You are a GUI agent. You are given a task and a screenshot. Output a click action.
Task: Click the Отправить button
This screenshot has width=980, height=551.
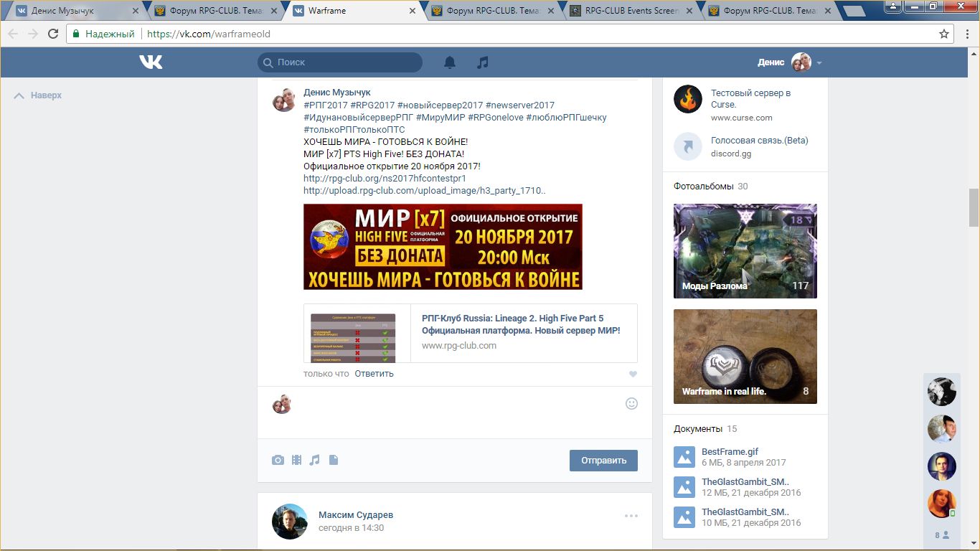pos(603,461)
